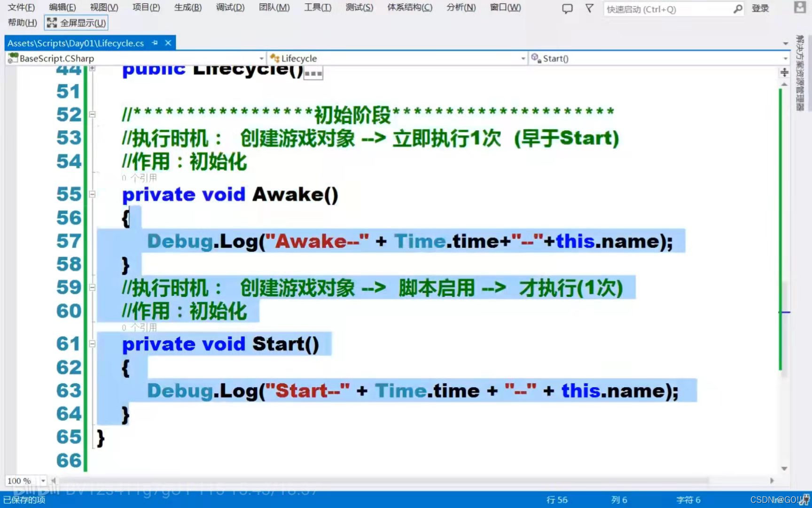Open the 帮助(H) menu

22,23
